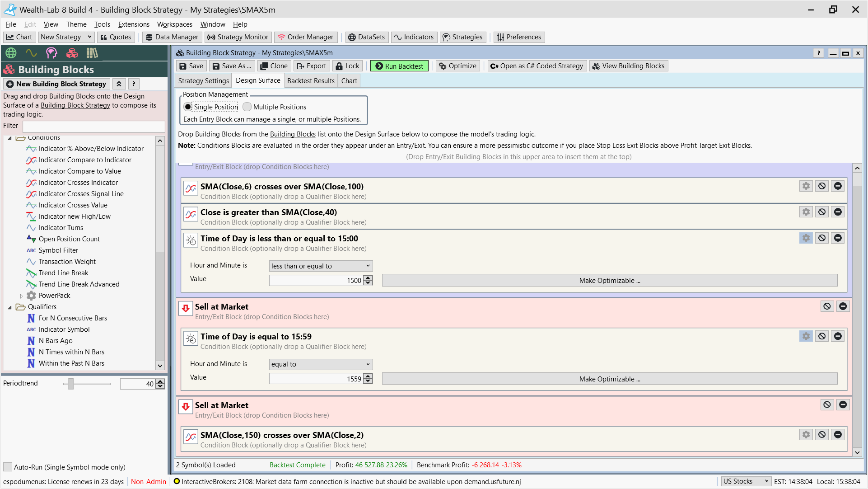
Task: Click Make Optimizable for the 1500 value
Action: click(609, 281)
